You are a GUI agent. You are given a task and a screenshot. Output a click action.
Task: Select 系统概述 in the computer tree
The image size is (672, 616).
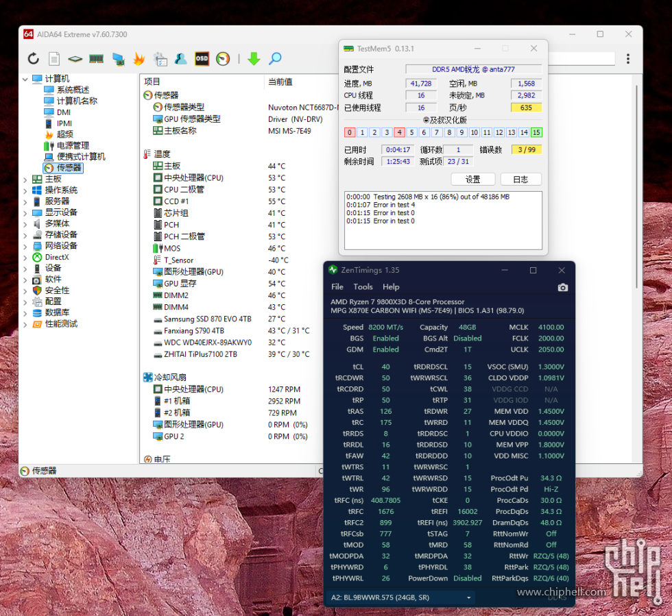(x=67, y=90)
